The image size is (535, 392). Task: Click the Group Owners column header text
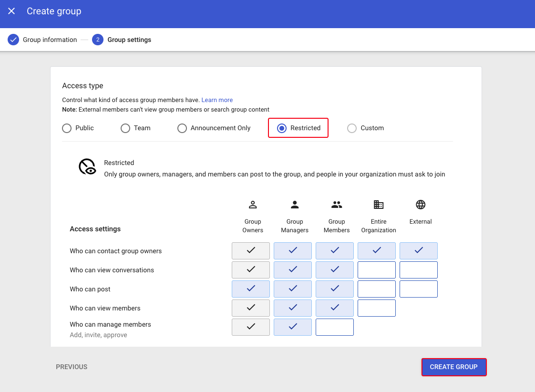click(x=253, y=226)
